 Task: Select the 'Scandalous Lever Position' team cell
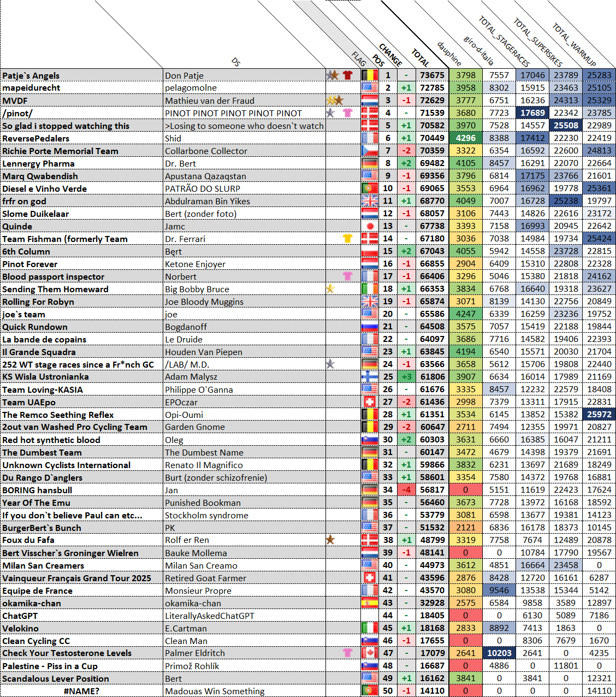tap(82, 678)
